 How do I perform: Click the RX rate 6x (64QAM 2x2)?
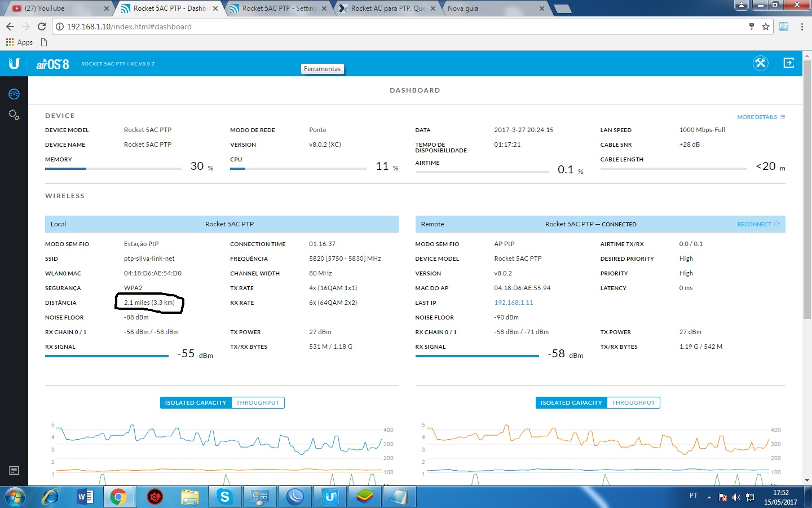[333, 303]
